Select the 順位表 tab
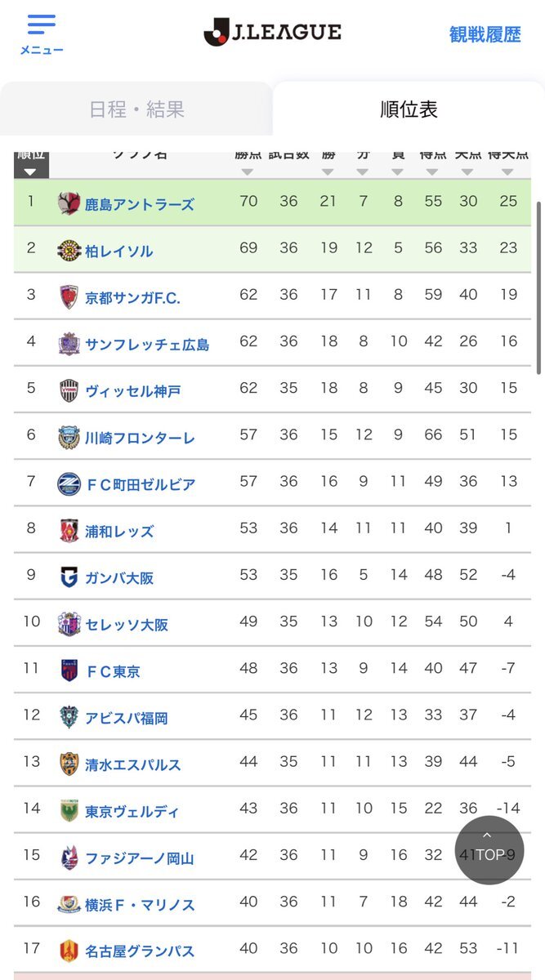 409,109
